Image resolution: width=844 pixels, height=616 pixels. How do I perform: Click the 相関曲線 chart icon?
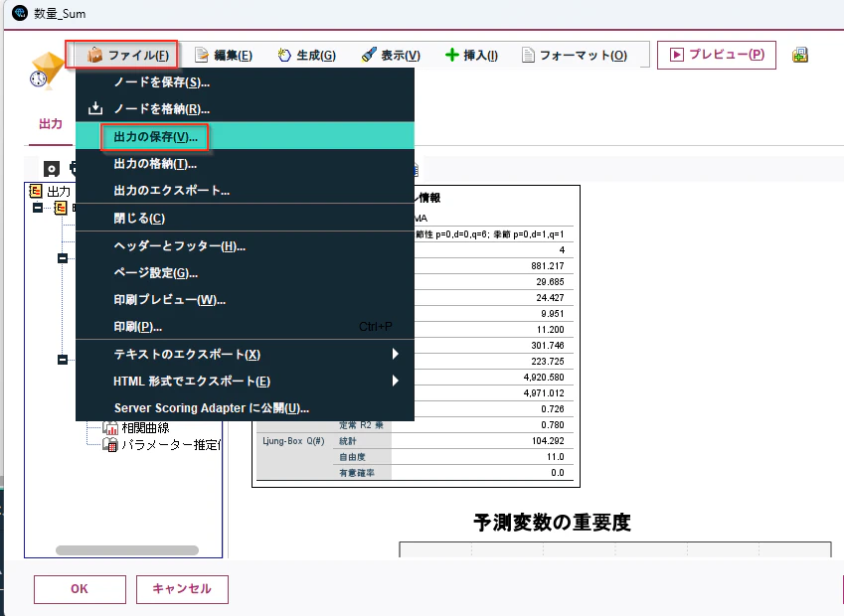coord(110,428)
